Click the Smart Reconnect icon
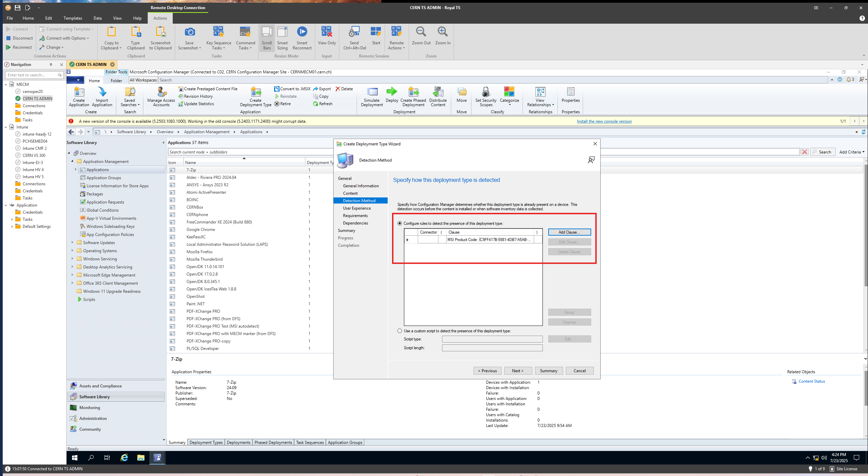 pyautogui.click(x=302, y=32)
